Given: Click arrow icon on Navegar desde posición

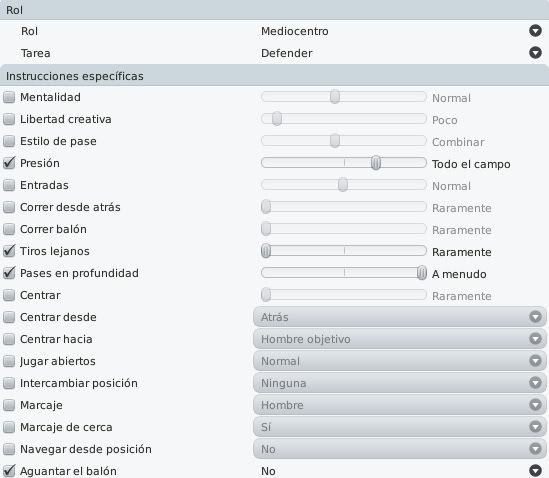Looking at the screenshot, I should (x=535, y=449).
